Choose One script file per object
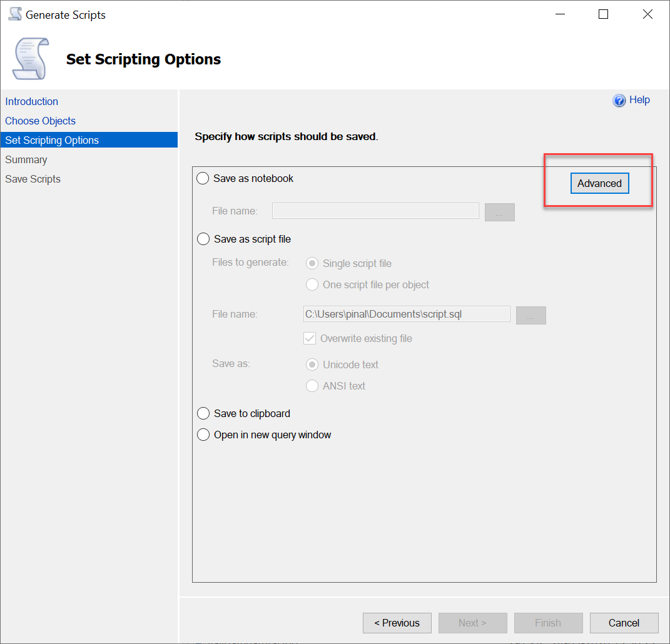 pos(312,284)
